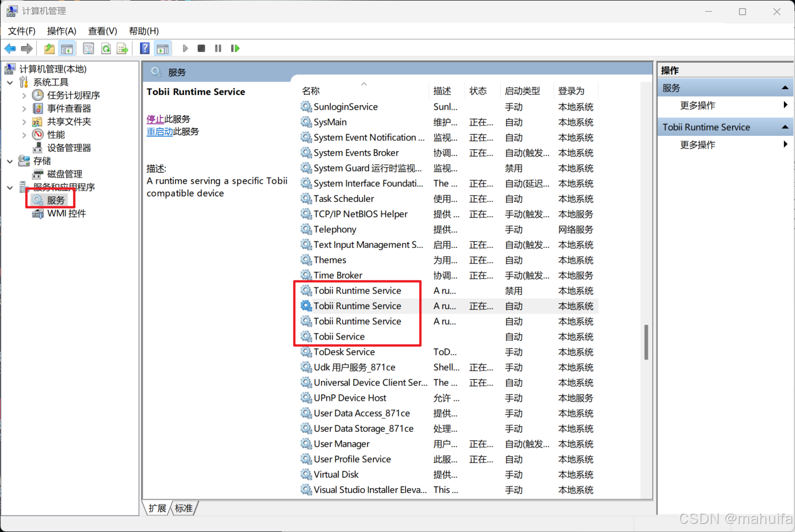This screenshot has width=795, height=532.
Task: Click the gear icon of Themes service
Action: (306, 260)
